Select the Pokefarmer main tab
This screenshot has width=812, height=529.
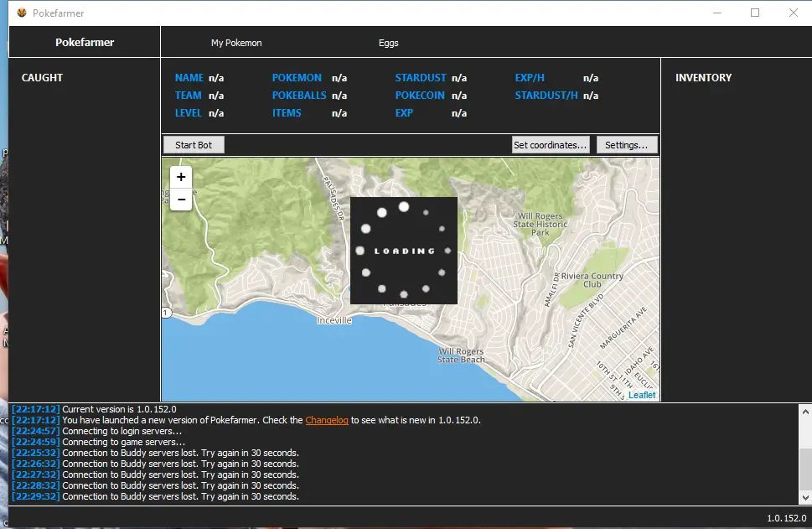pyautogui.click(x=85, y=42)
